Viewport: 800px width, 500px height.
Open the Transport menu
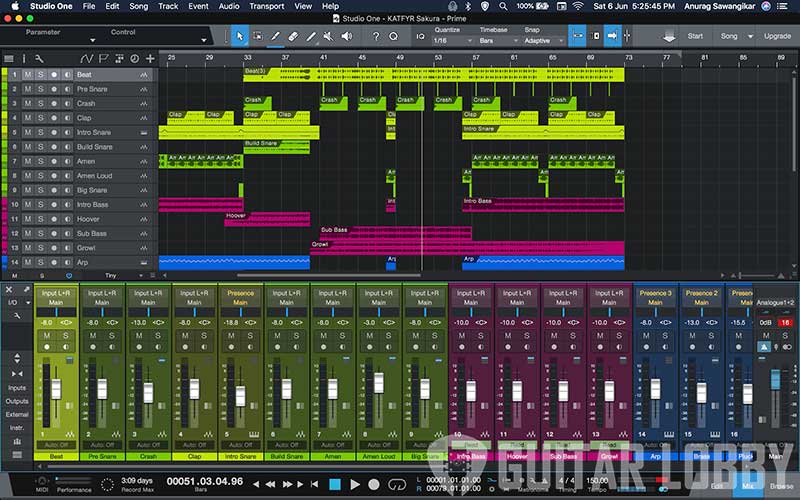(x=266, y=6)
